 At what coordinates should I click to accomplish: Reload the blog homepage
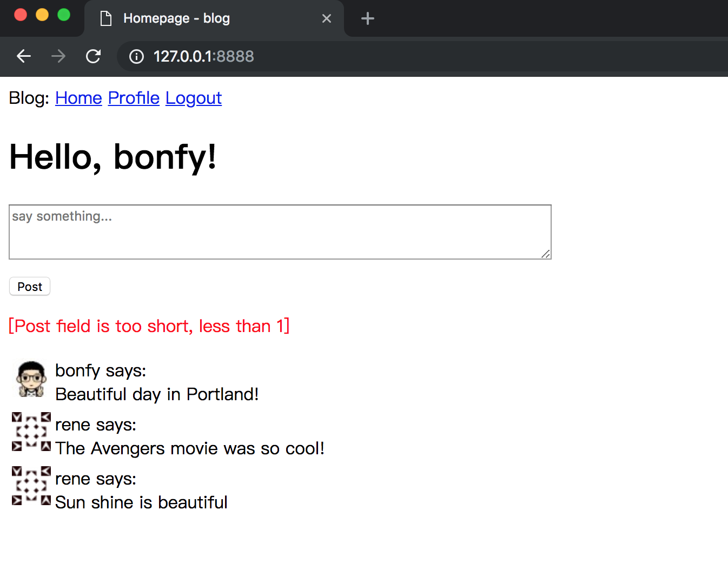(x=94, y=56)
